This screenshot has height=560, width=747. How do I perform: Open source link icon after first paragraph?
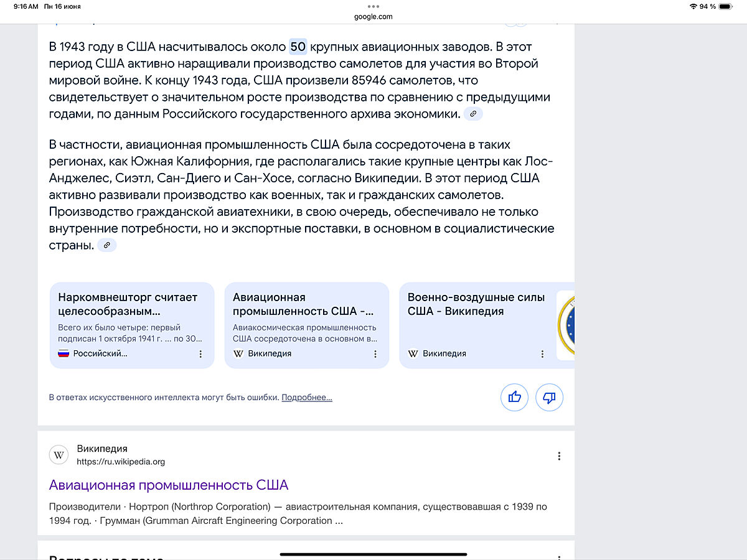tap(473, 114)
